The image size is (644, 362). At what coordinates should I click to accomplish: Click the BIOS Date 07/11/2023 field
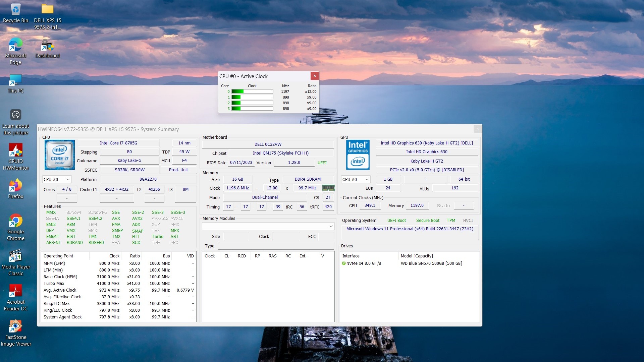click(241, 163)
